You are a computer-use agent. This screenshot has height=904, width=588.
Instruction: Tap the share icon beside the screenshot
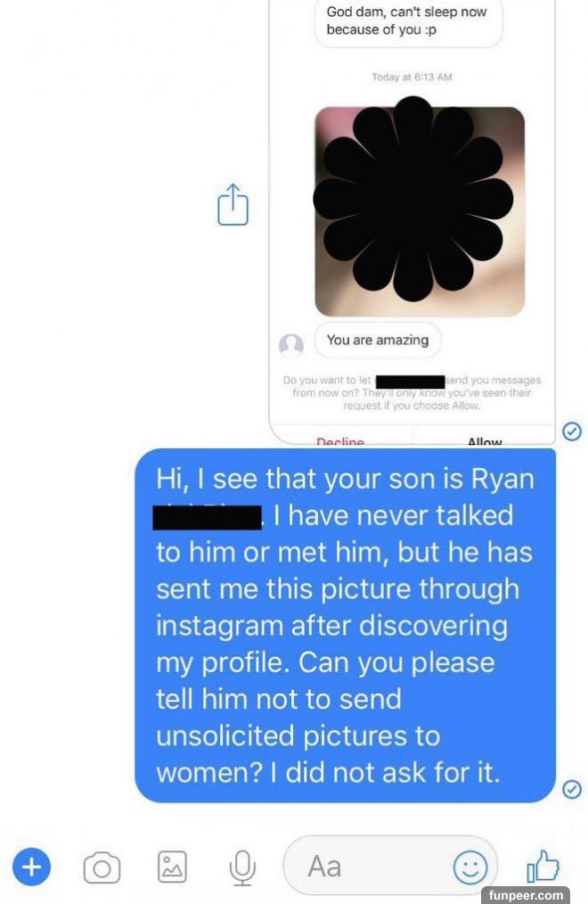pyautogui.click(x=233, y=204)
